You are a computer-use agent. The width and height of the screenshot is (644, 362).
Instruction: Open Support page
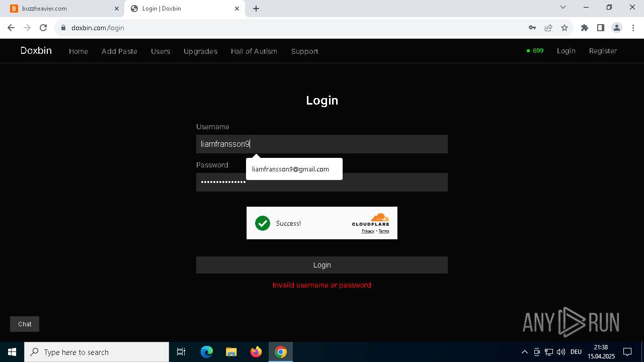click(304, 51)
